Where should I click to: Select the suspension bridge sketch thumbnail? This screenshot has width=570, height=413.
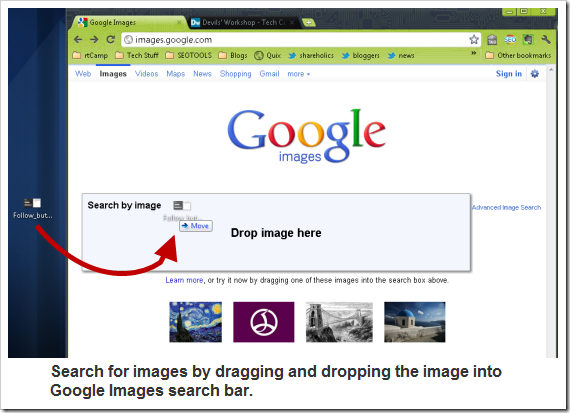click(x=339, y=322)
